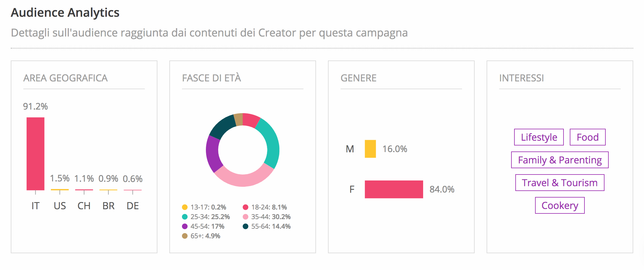Select the purple 45-54 legend dot

(x=185, y=226)
